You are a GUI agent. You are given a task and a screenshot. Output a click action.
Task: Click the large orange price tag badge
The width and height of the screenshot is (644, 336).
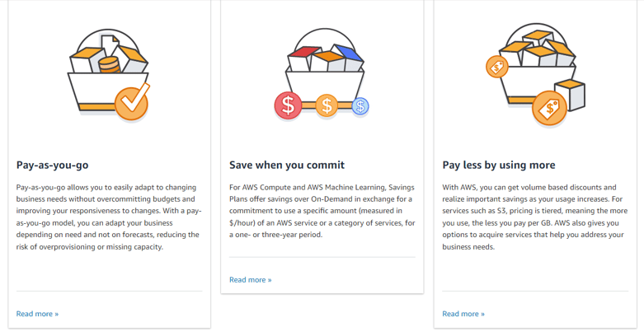tap(549, 108)
